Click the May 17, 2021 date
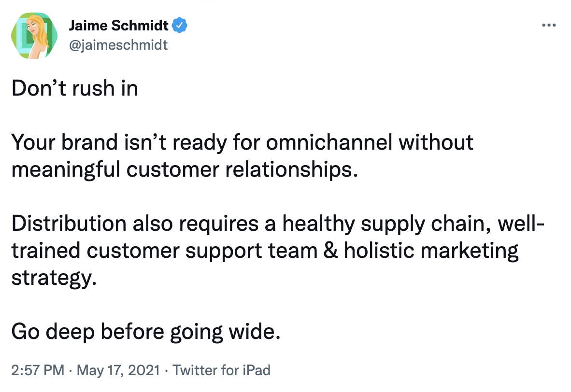 (x=118, y=370)
